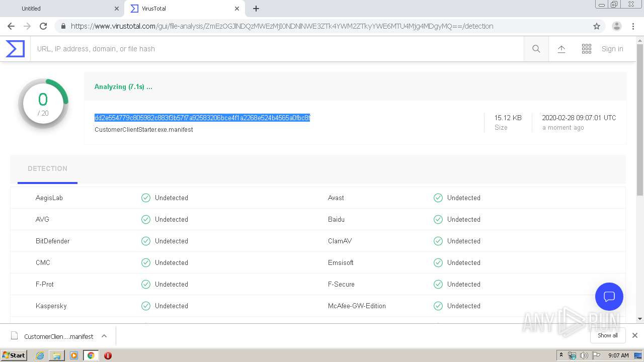Open the apps grid icon
The width and height of the screenshot is (644, 362).
pyautogui.click(x=587, y=49)
